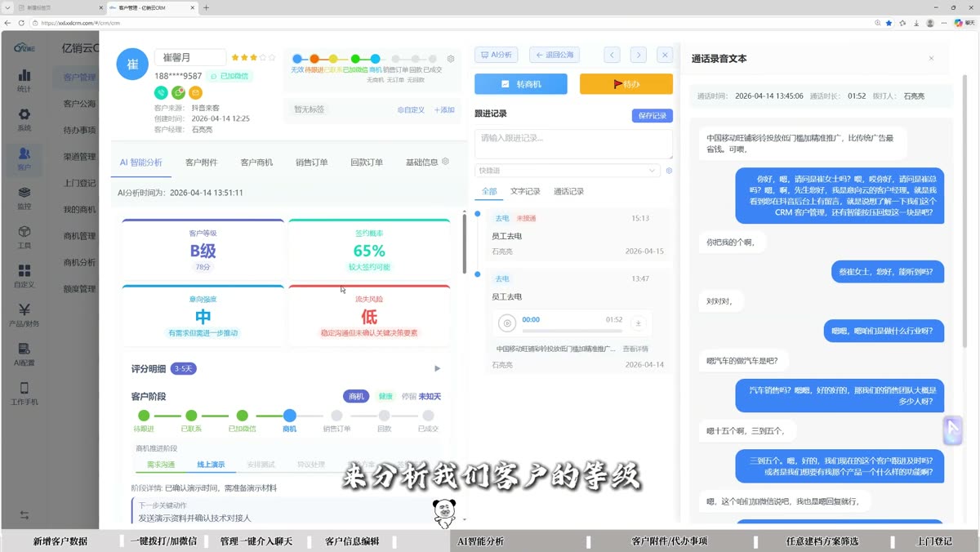Open 客户公海 in secondary menu
Screen dimensions: 980x552
pyautogui.click(x=80, y=104)
